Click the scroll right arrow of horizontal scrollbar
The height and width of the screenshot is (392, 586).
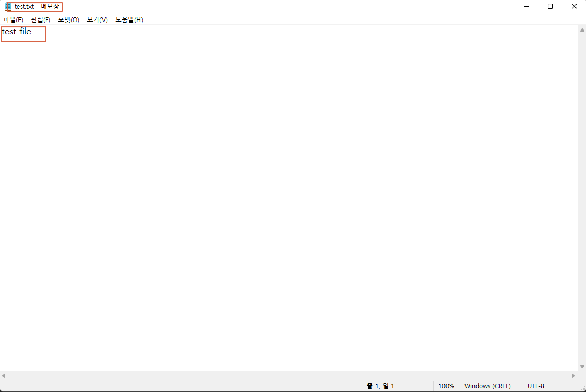pyautogui.click(x=573, y=376)
